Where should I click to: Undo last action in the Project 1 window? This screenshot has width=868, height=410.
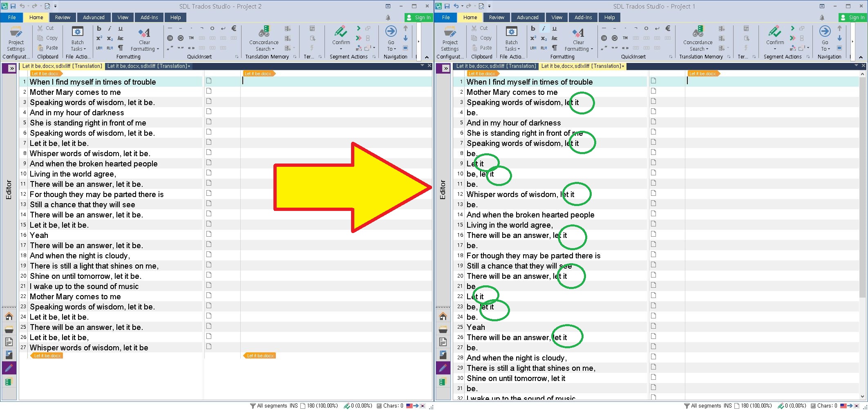click(x=456, y=6)
